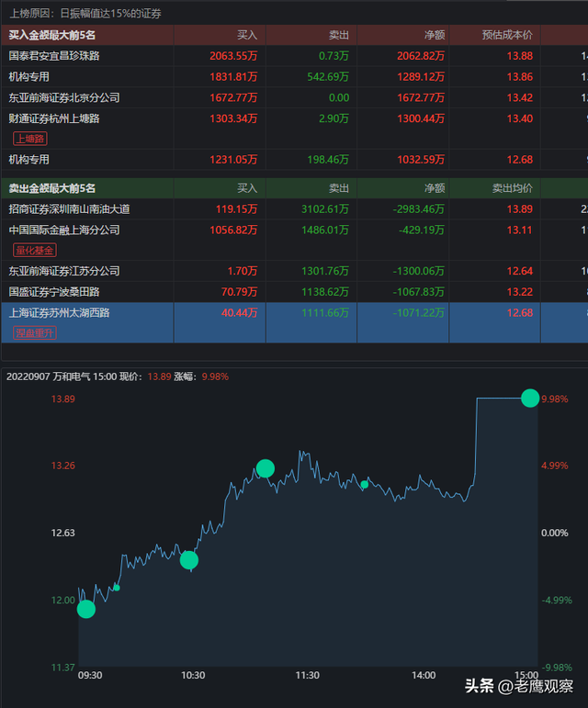Click the 9.98% right axis label
The image size is (588, 708).
click(x=555, y=399)
